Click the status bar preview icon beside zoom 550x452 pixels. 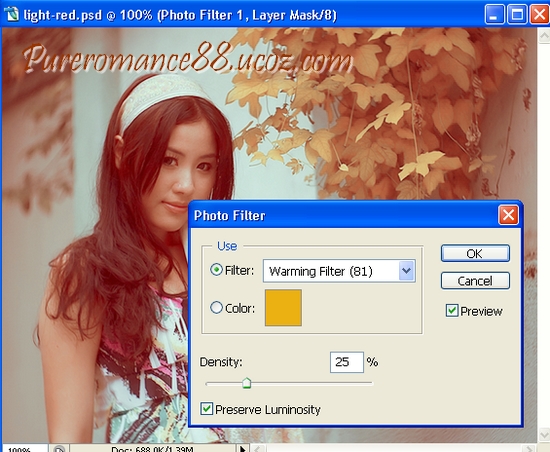point(59,448)
